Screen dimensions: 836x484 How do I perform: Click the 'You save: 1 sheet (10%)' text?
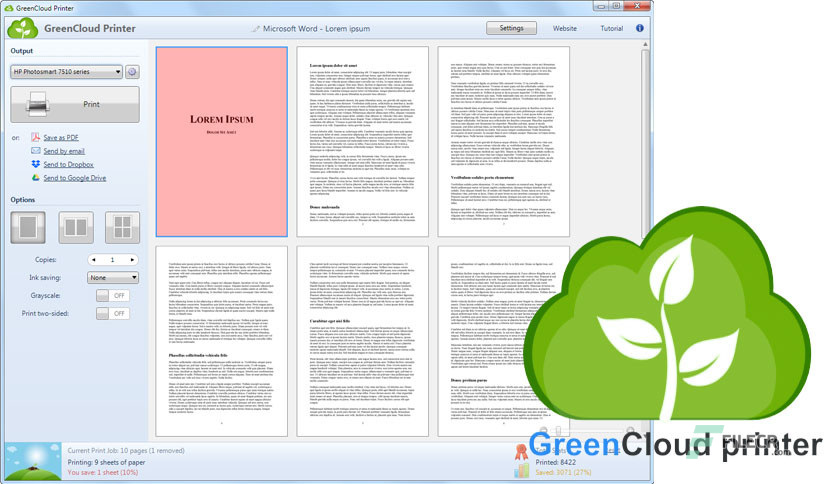[103, 472]
